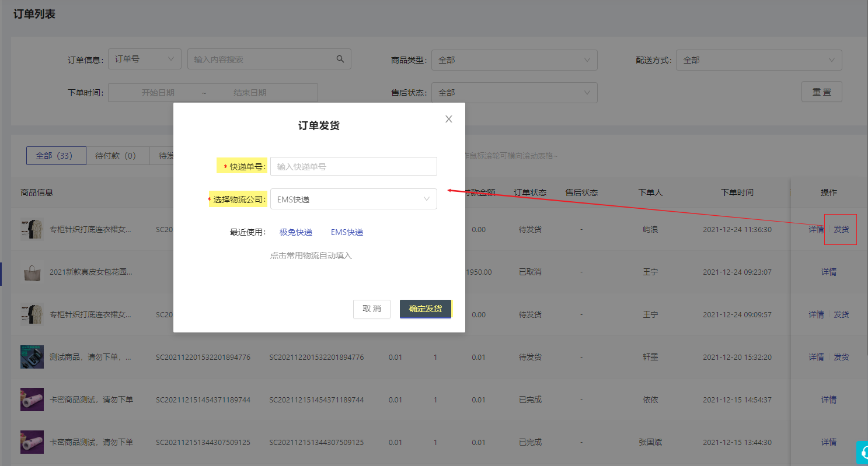868x466 pixels.
Task: Click the 订单状态 column header
Action: (530, 192)
